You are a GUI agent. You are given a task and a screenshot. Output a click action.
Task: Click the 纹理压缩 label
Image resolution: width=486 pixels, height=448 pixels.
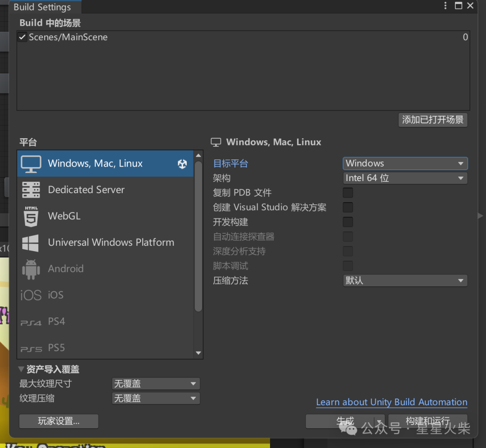pyautogui.click(x=37, y=398)
